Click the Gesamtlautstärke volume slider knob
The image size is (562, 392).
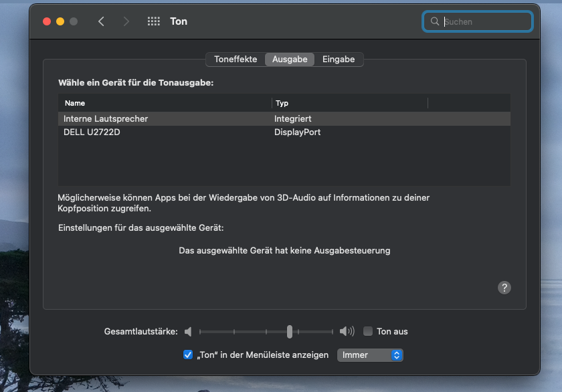click(290, 332)
